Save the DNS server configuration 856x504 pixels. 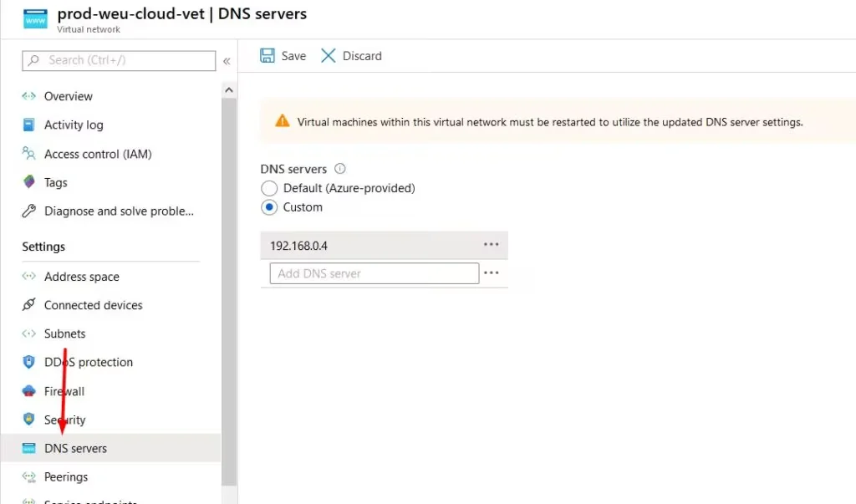tap(283, 55)
